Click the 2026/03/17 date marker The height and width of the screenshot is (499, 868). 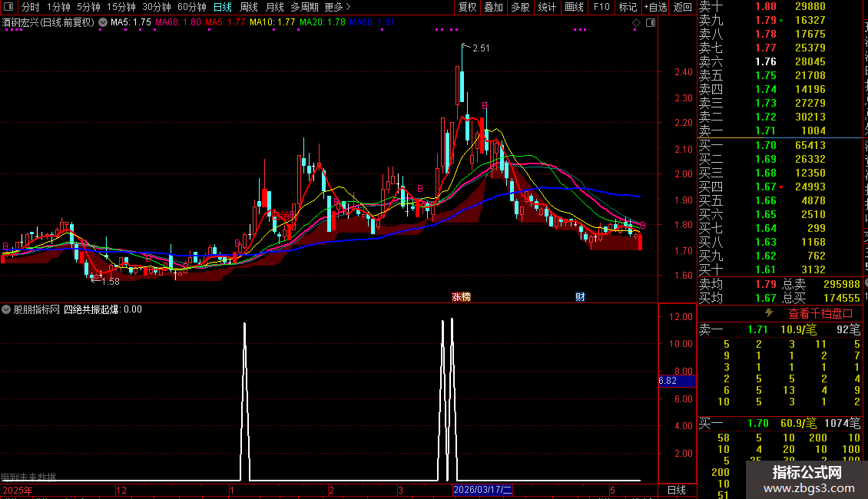[x=482, y=490]
